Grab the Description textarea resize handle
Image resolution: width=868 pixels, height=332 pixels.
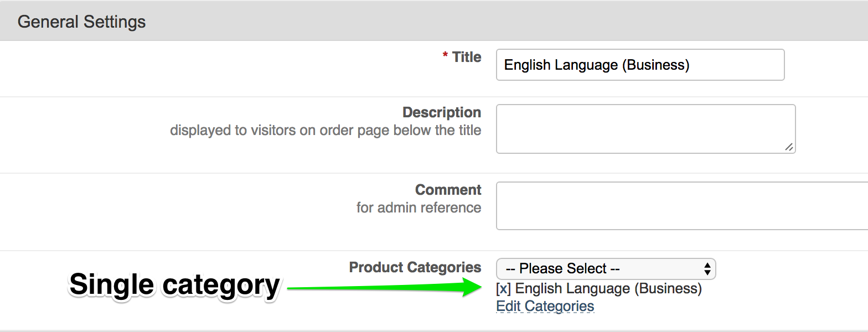789,147
